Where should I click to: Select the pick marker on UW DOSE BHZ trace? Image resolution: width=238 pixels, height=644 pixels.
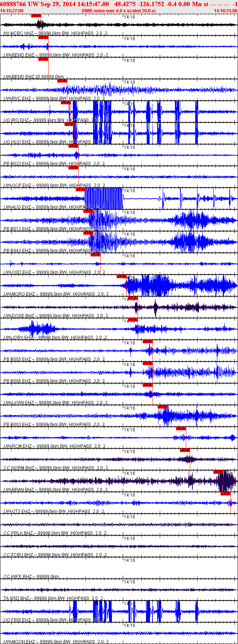tap(133, 298)
